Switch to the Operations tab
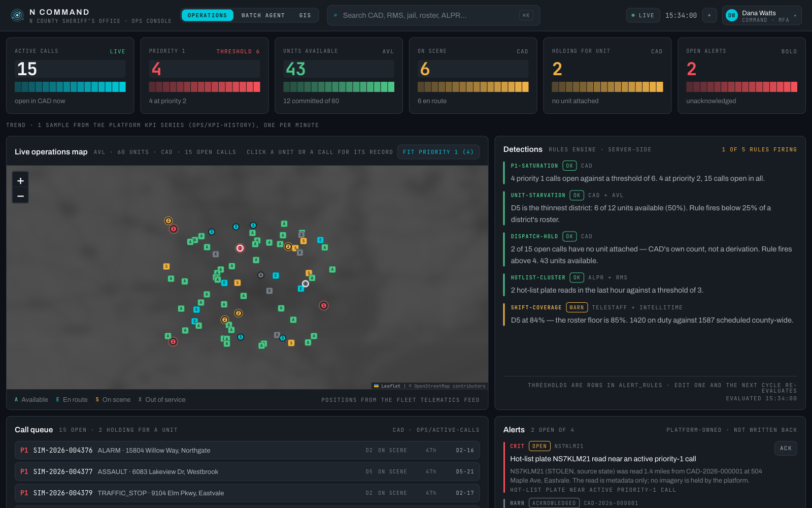 [x=208, y=15]
